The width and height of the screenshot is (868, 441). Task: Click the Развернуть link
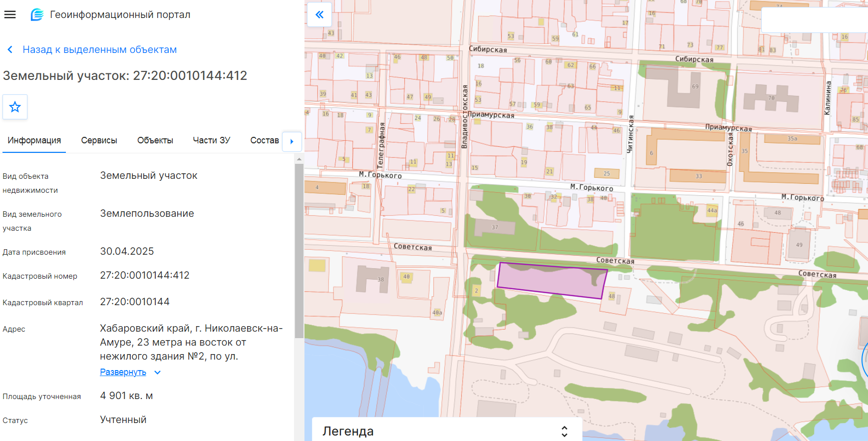coord(123,372)
